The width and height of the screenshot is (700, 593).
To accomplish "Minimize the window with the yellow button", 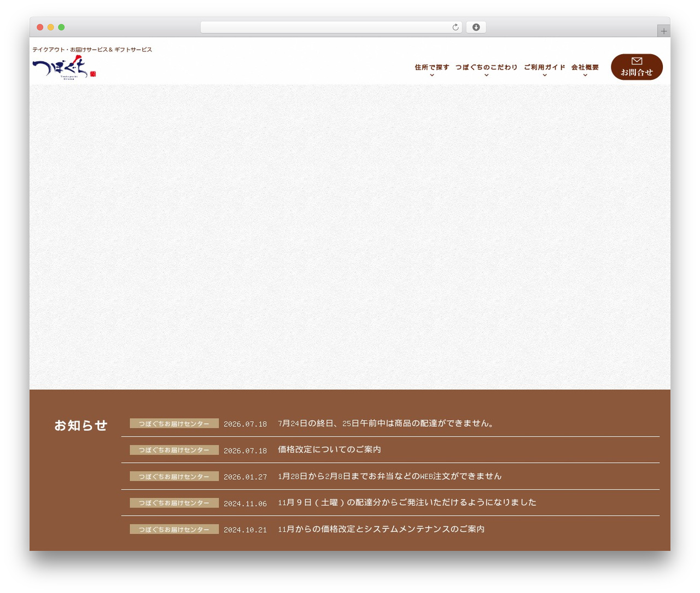I will pyautogui.click(x=51, y=27).
